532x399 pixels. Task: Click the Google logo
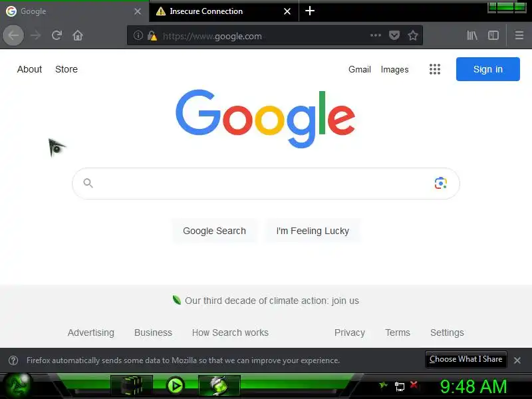[x=265, y=118]
